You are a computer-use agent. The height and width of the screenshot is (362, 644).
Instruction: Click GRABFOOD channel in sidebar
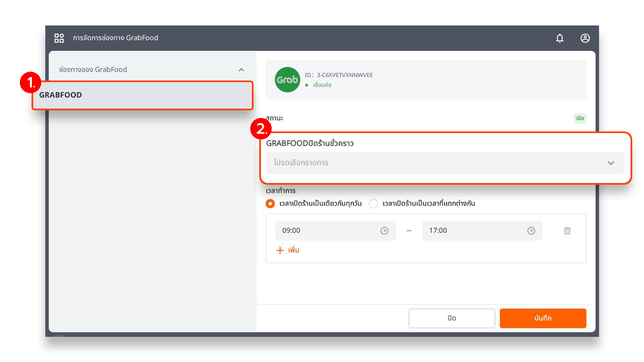(x=143, y=94)
